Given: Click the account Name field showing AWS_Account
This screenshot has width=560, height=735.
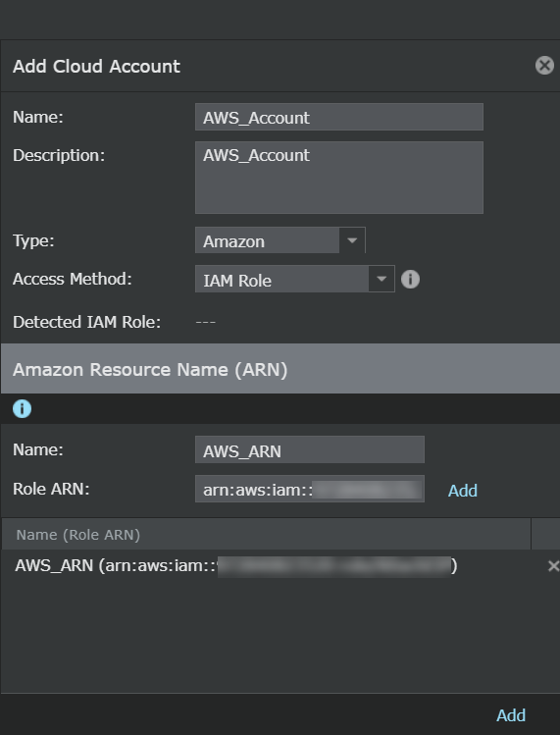Looking at the screenshot, I should [338, 117].
